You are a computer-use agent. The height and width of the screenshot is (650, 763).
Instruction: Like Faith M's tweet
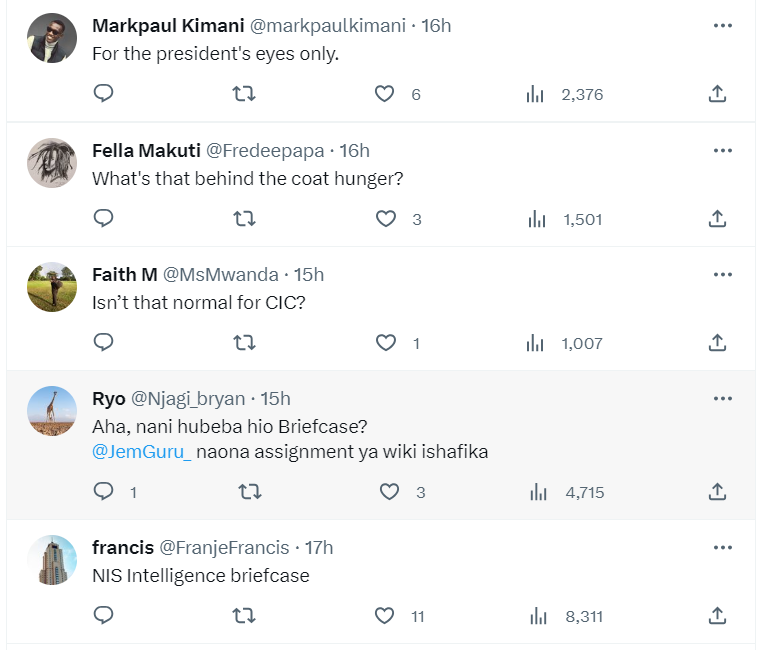pos(385,343)
